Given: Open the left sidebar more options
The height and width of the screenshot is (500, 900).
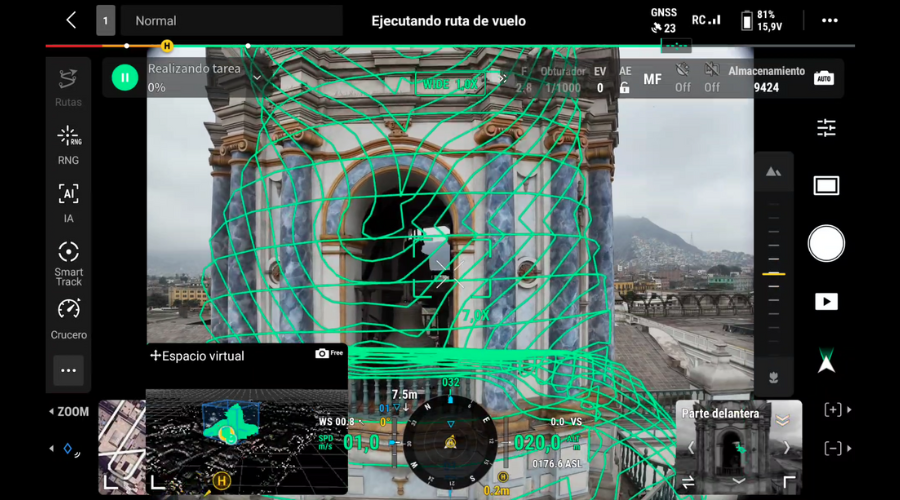Looking at the screenshot, I should coord(68,371).
